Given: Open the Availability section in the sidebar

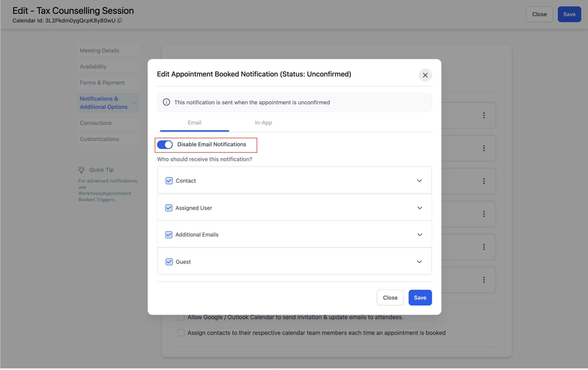Looking at the screenshot, I should click(93, 67).
